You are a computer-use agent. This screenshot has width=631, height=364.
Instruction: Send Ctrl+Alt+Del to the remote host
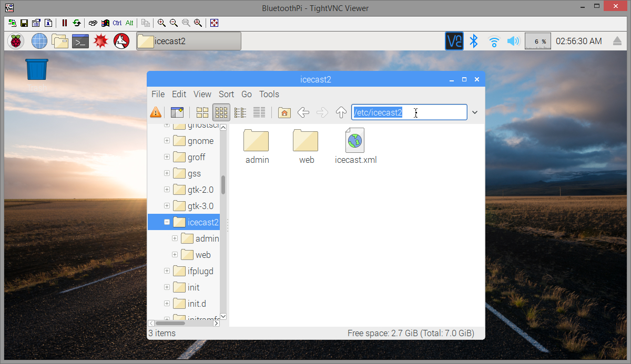pyautogui.click(x=93, y=23)
